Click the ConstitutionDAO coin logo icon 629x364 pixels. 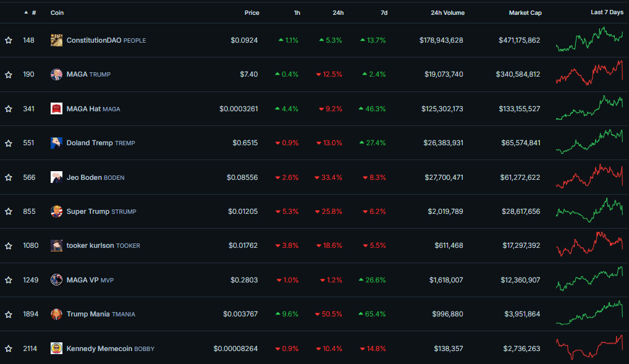(56, 40)
